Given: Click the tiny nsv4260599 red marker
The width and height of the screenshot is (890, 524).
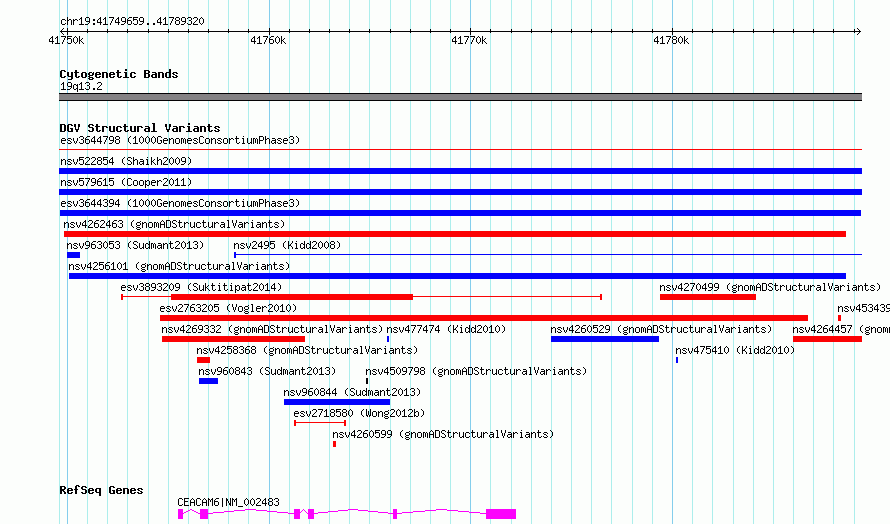Looking at the screenshot, I should (x=334, y=444).
